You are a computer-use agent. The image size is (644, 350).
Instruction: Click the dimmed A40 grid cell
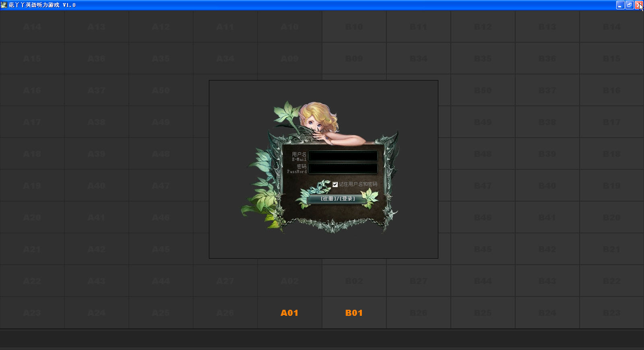tap(97, 185)
